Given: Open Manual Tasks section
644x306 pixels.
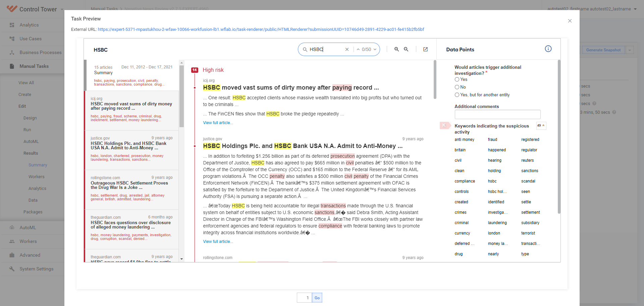Looking at the screenshot, I should tap(34, 66).
